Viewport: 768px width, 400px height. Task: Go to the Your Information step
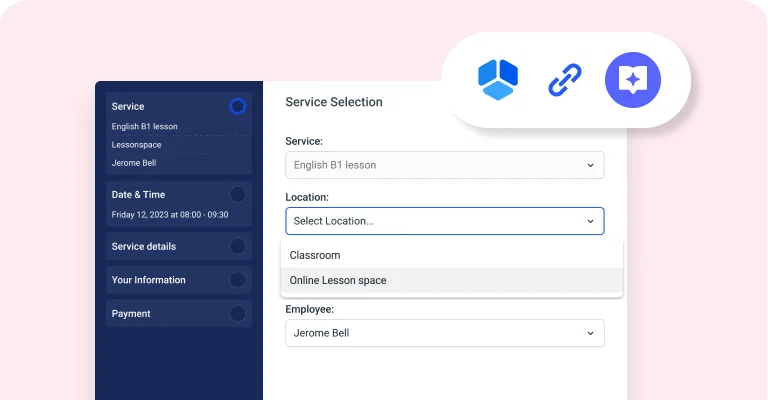(179, 280)
